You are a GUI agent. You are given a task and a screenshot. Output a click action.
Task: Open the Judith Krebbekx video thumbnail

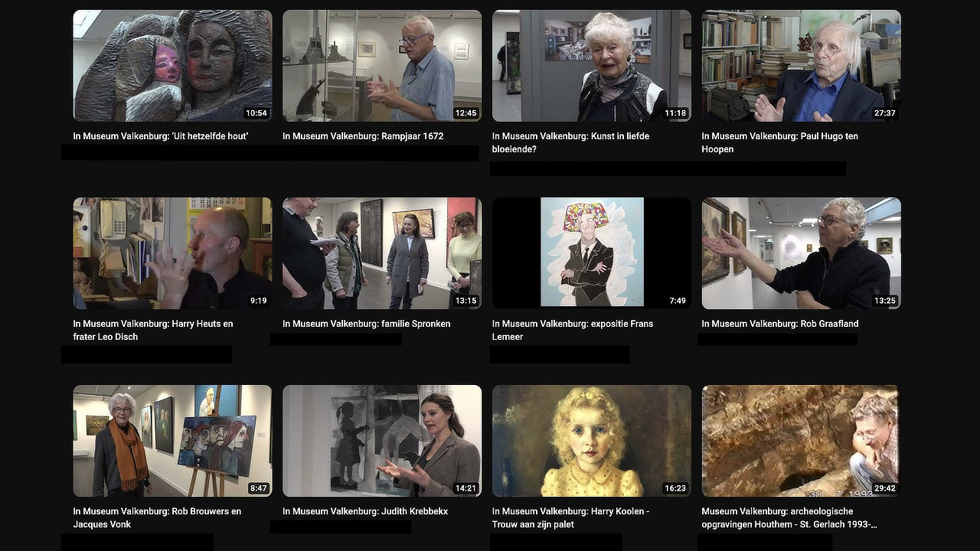click(x=382, y=441)
